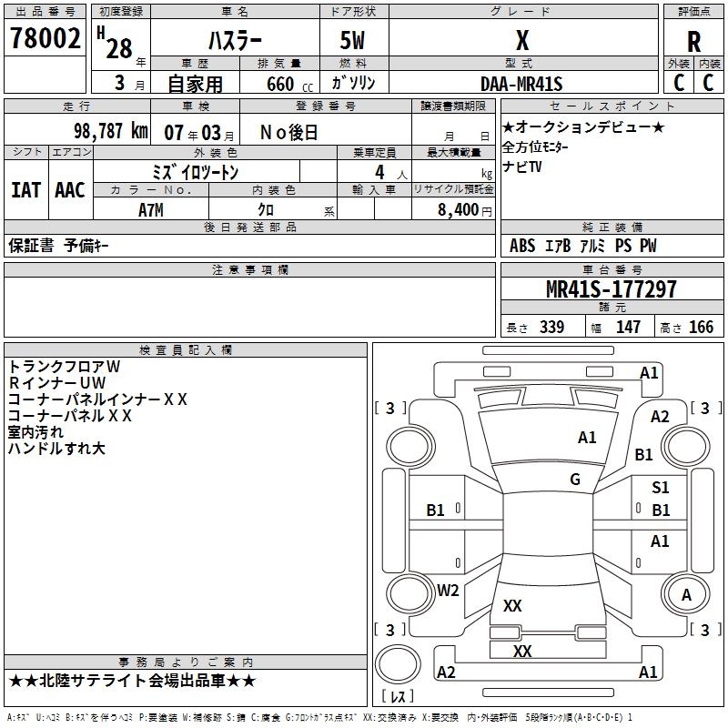Click the 保証書 予備キー parts text
The image size is (728, 728).
(58, 246)
